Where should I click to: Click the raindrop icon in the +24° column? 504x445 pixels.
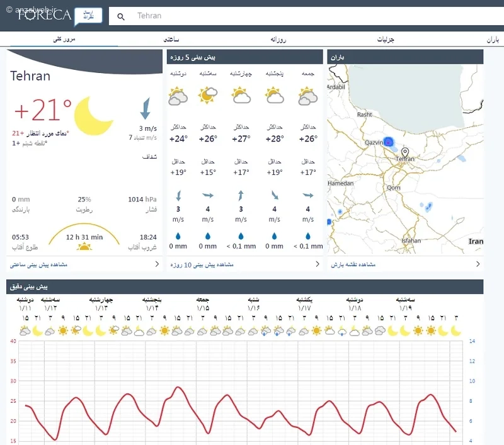click(x=178, y=236)
